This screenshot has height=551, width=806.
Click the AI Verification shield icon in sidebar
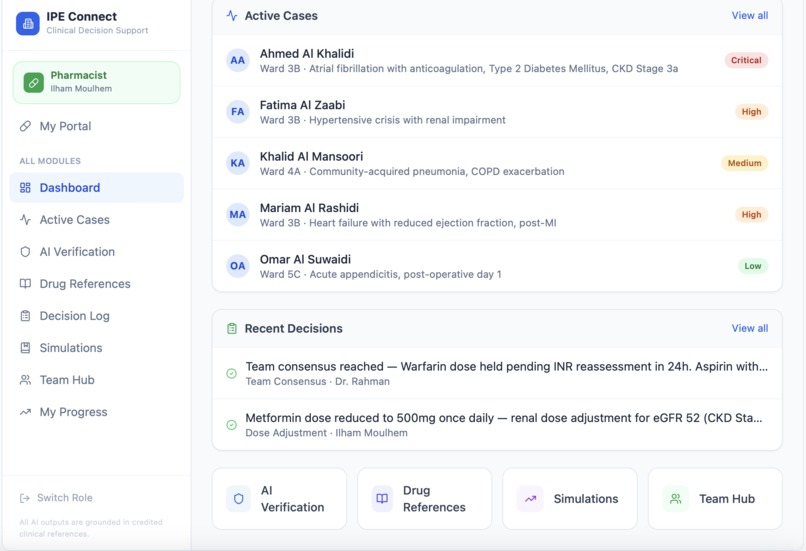click(25, 252)
